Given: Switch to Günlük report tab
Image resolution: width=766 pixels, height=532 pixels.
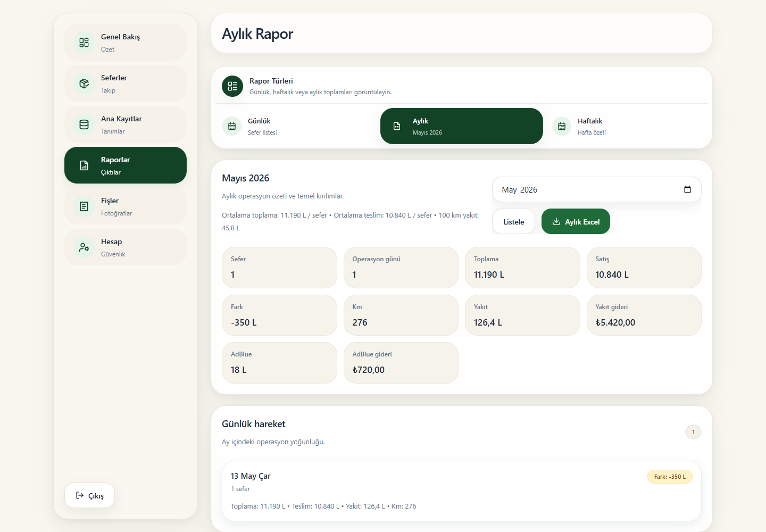Looking at the screenshot, I should (297, 126).
